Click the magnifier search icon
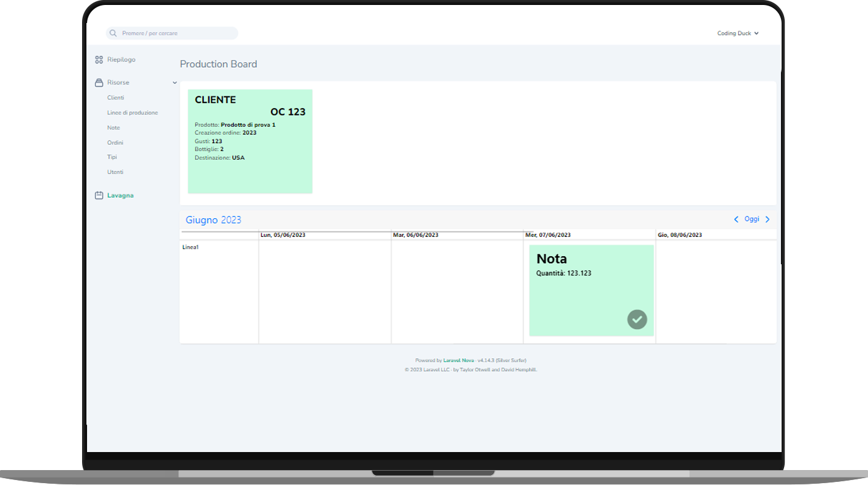Viewport: 868px width, 485px height. (x=113, y=34)
